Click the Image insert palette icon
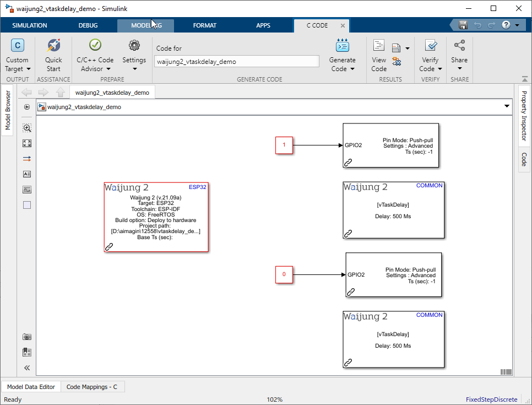 coord(27,190)
